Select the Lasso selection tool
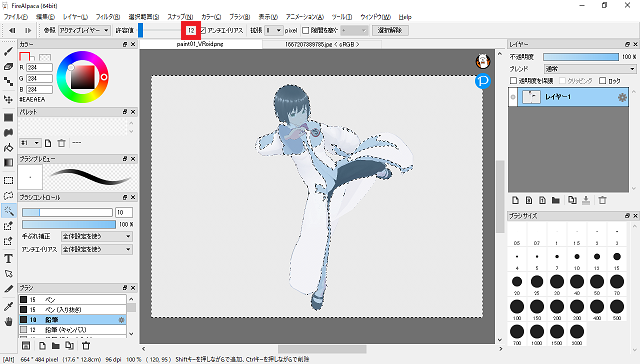The width and height of the screenshot is (640, 364). [x=9, y=195]
